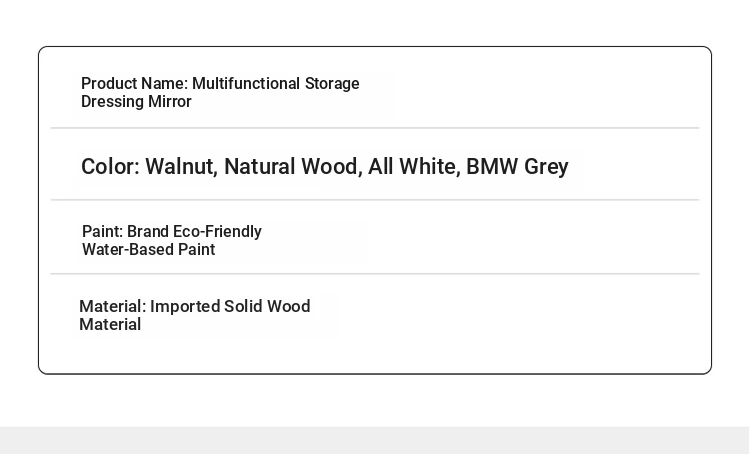Click the grey footer bar below card
Screen dimensions: 750x454
tap(375, 441)
